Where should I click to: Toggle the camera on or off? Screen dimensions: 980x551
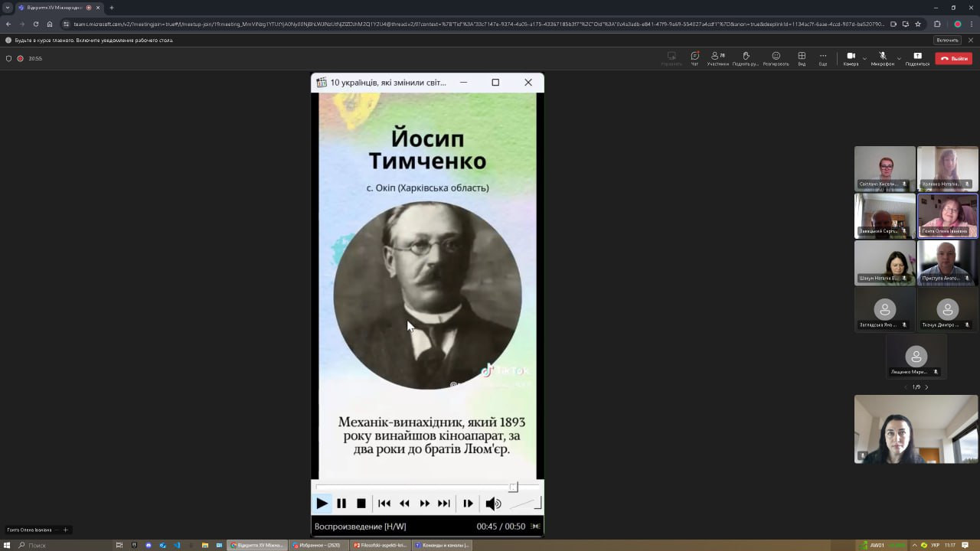(x=850, y=58)
